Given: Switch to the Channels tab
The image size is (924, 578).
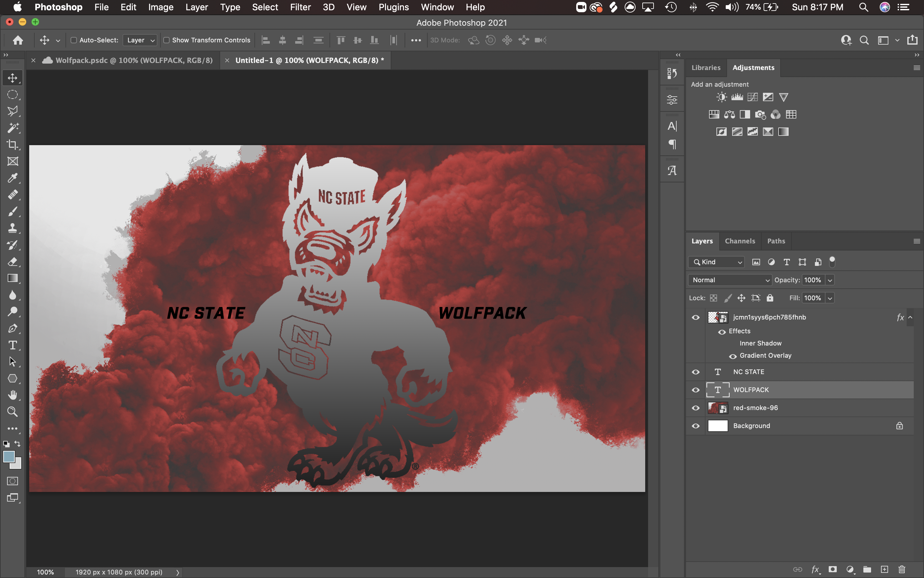Looking at the screenshot, I should coord(740,241).
